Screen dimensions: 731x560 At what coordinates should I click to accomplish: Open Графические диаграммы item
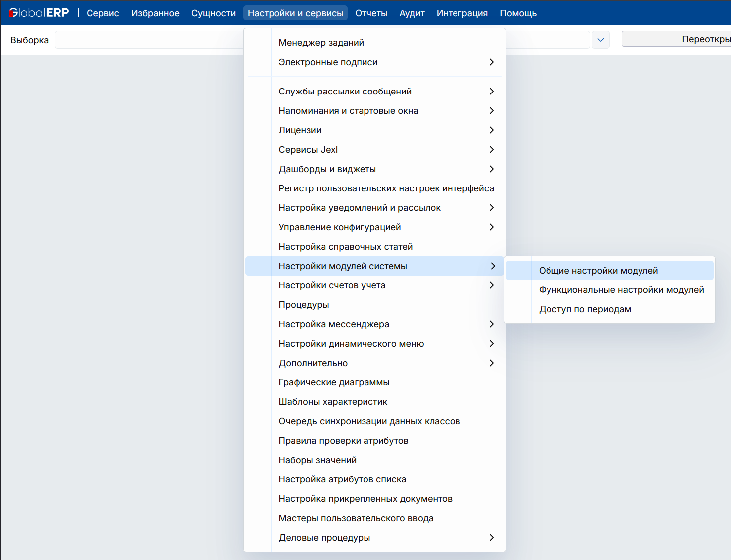334,382
